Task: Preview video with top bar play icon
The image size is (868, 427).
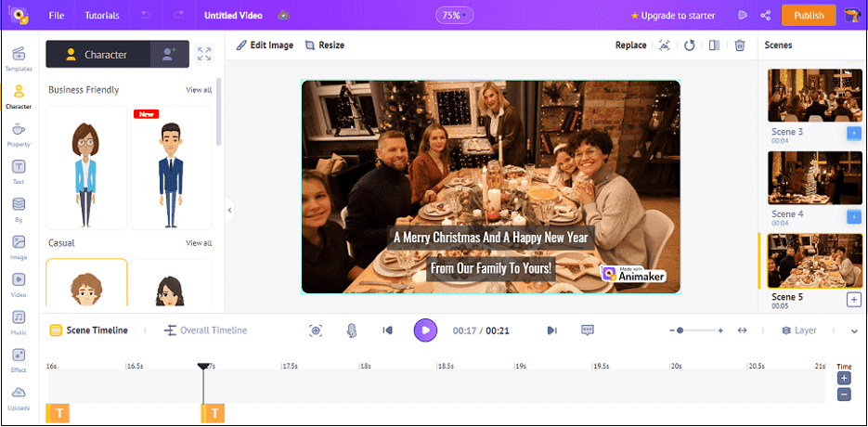Action: [x=743, y=16]
